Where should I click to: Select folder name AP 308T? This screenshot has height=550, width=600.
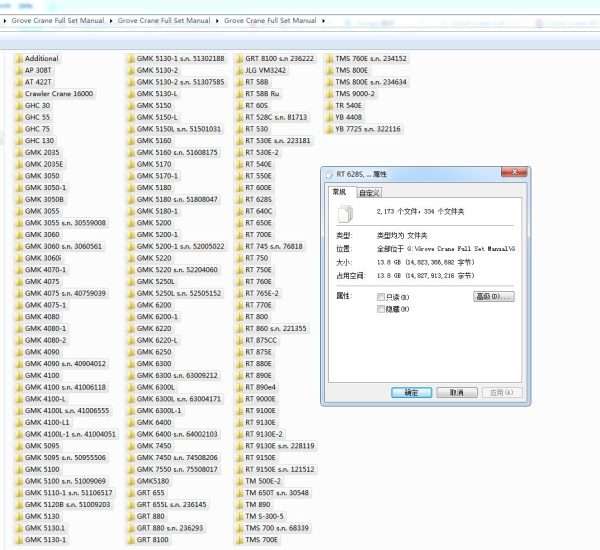click(x=38, y=70)
